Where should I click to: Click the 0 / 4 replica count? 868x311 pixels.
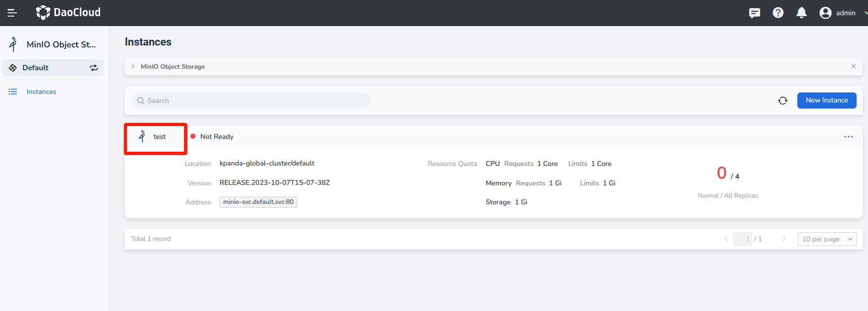point(728,174)
